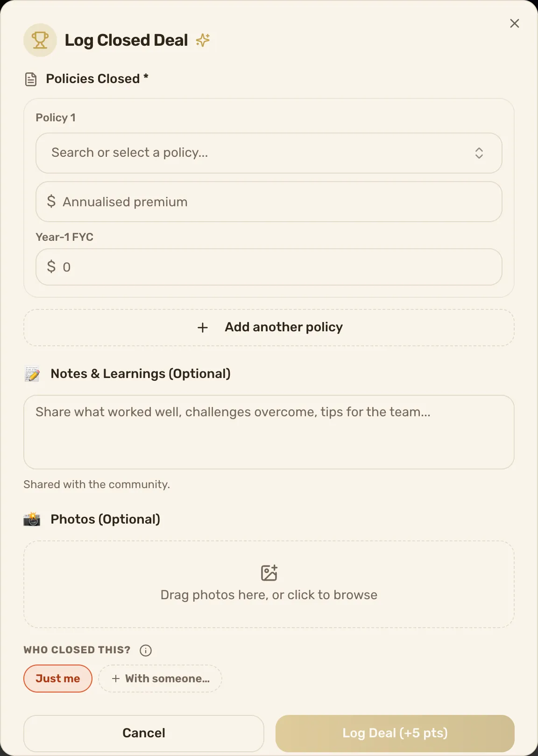538x756 pixels.
Task: Click the dollar sign in Annualised premium
Action: [51, 202]
